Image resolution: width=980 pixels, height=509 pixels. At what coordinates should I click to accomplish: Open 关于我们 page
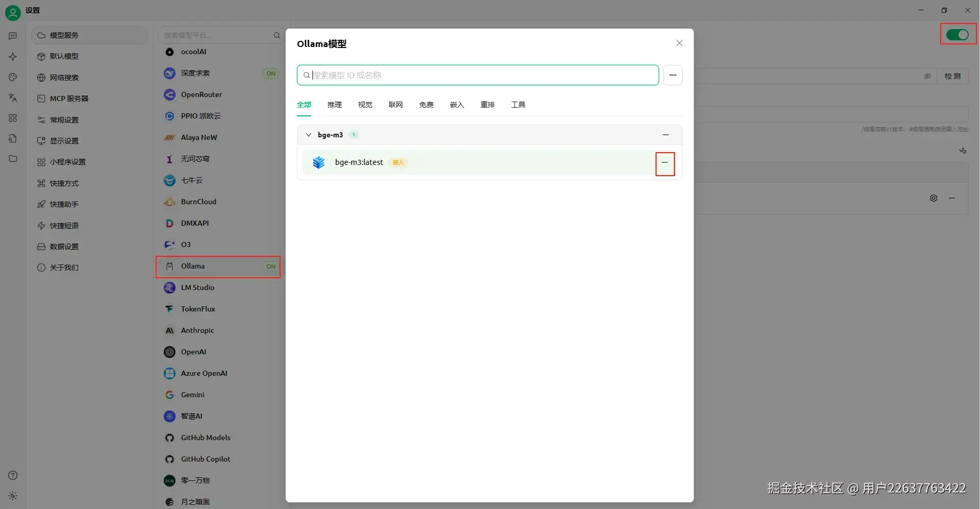tap(89, 268)
